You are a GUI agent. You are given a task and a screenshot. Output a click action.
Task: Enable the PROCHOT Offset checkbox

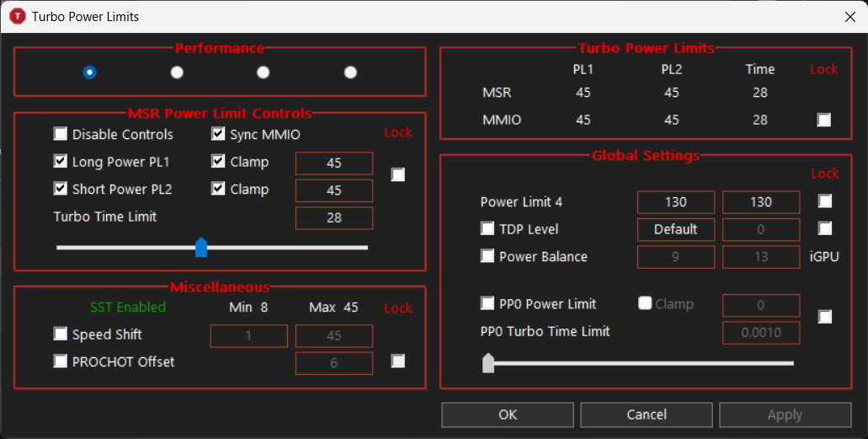pos(61,361)
